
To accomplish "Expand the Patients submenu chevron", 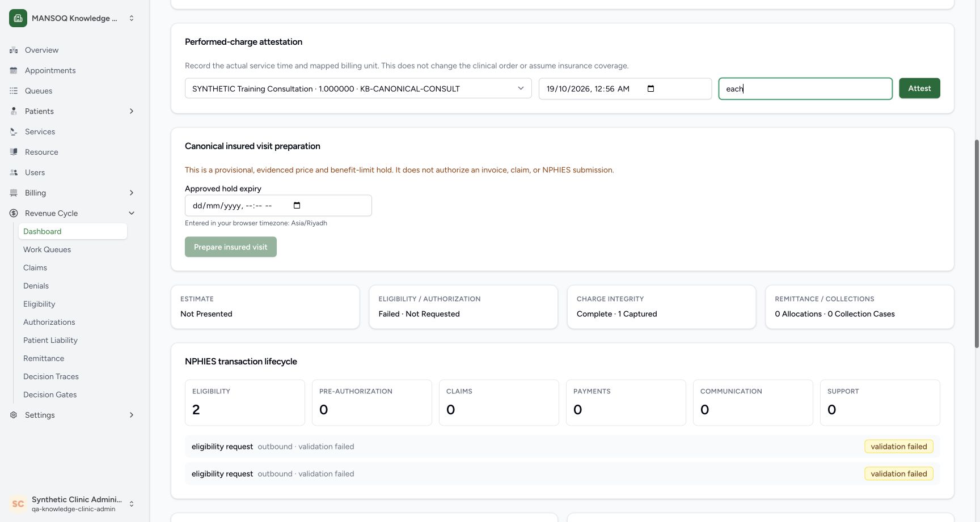I will pyautogui.click(x=132, y=111).
